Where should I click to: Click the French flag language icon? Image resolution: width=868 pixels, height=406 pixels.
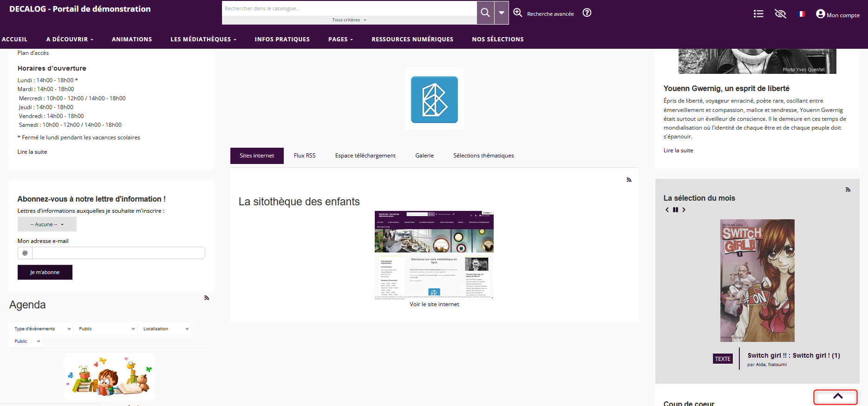(802, 14)
